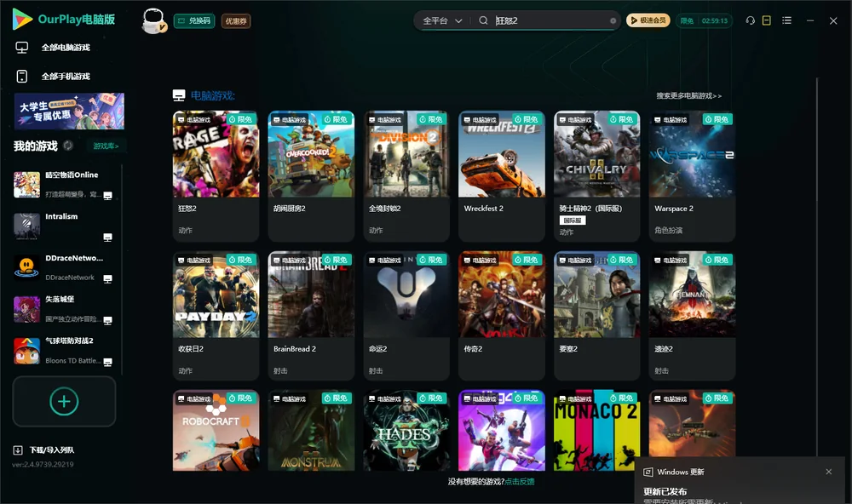Open download/import queue icon
852x504 pixels.
17,450
